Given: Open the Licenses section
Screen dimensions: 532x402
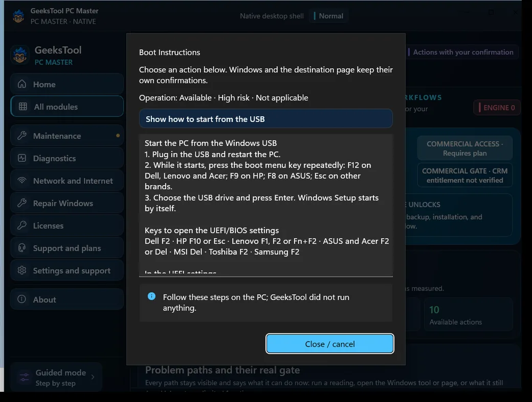Looking at the screenshot, I should (67, 225).
